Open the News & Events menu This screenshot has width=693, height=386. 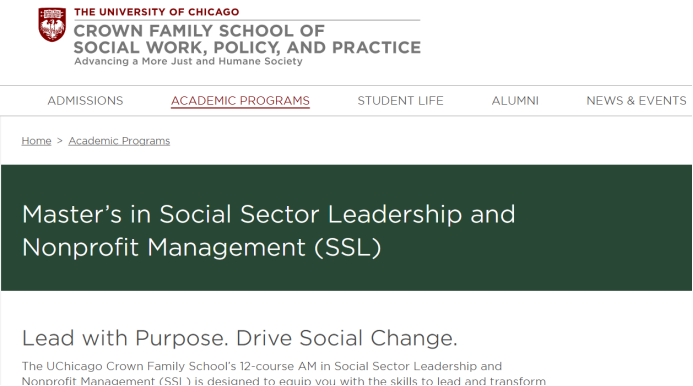click(636, 101)
